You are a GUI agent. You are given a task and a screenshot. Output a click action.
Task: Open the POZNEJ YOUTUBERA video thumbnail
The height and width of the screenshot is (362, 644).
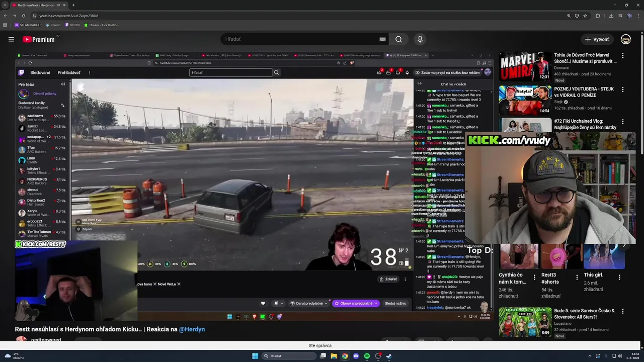point(525,100)
